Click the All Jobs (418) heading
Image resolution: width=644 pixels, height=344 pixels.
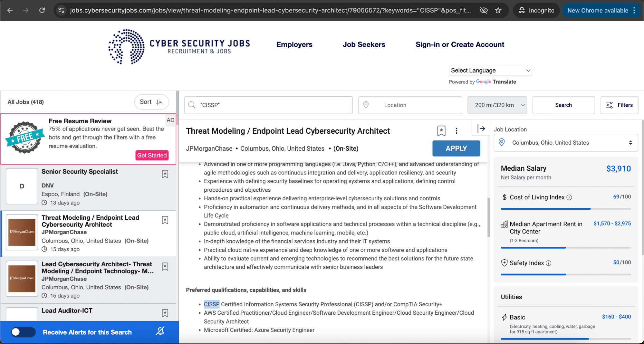pyautogui.click(x=26, y=102)
